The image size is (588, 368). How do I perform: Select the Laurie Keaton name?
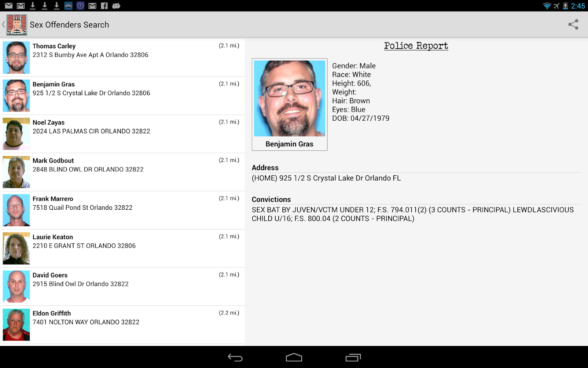tap(53, 237)
